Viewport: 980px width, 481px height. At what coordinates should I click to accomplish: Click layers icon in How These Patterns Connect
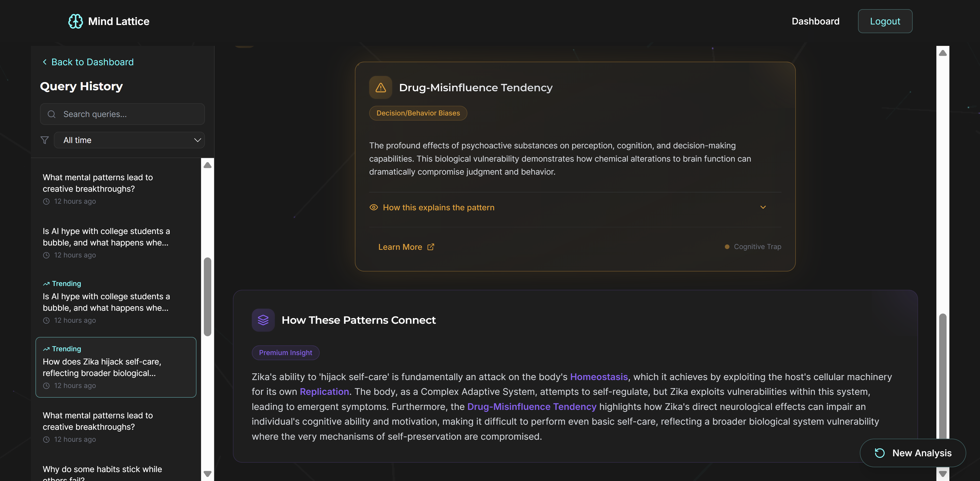263,320
